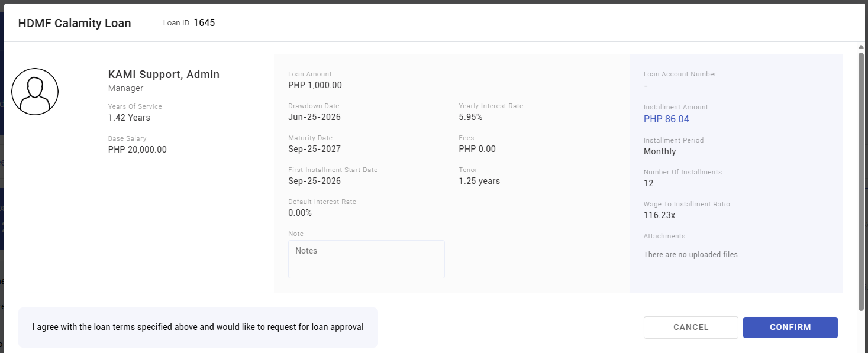Click the Manager job title

(126, 88)
